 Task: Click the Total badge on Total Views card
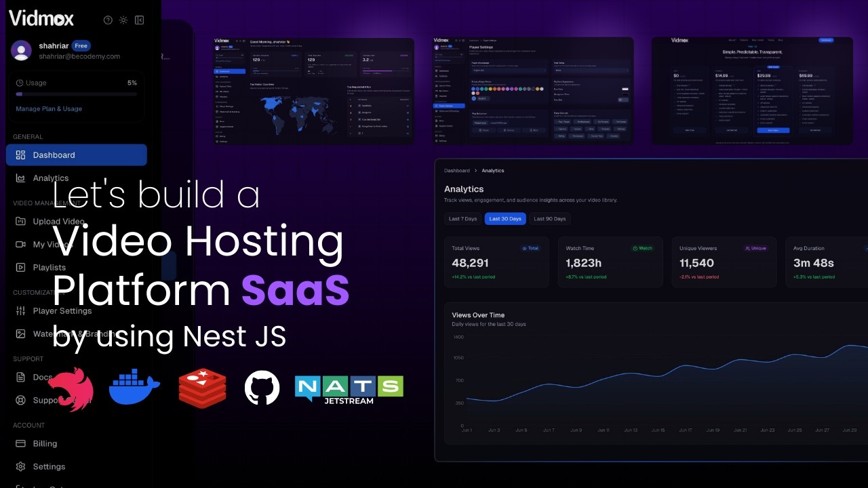tap(530, 248)
